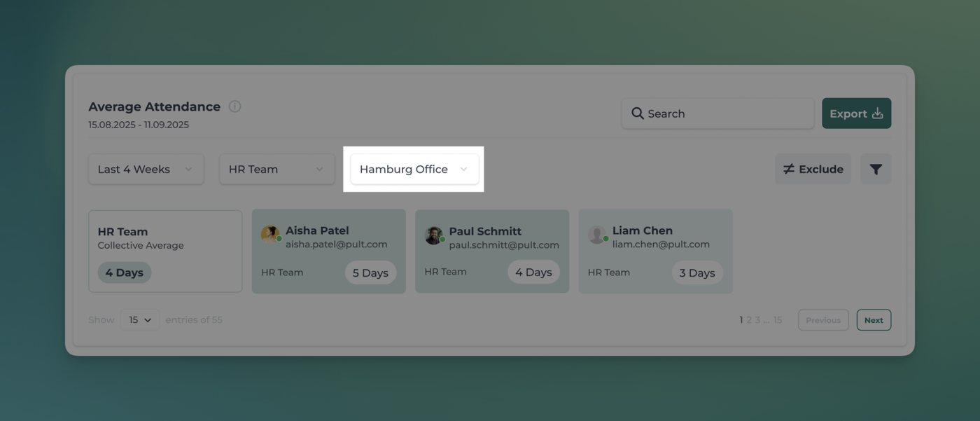Image resolution: width=980 pixels, height=421 pixels.
Task: Click Aisha Patel's 5 Days badge
Action: [x=370, y=273]
